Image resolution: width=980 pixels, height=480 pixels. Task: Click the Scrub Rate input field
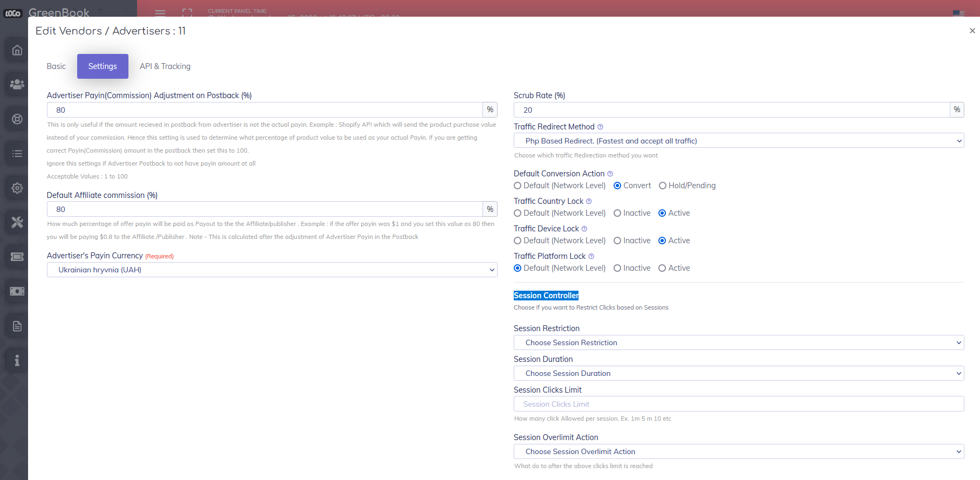pos(732,109)
